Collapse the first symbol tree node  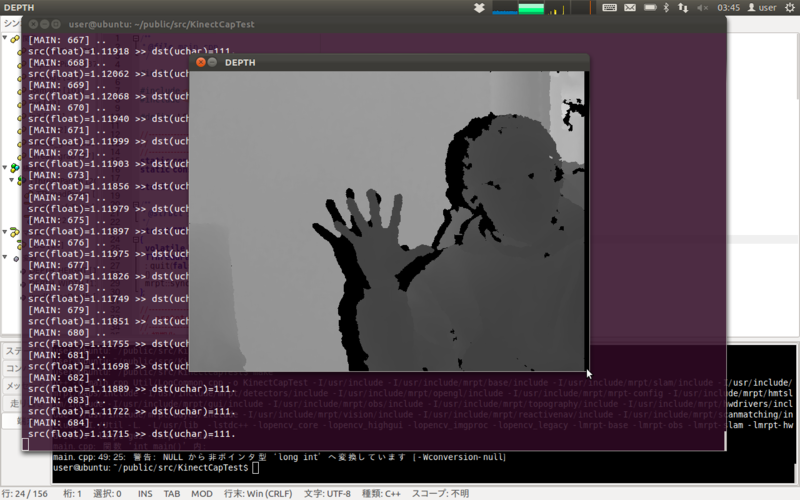point(5,38)
